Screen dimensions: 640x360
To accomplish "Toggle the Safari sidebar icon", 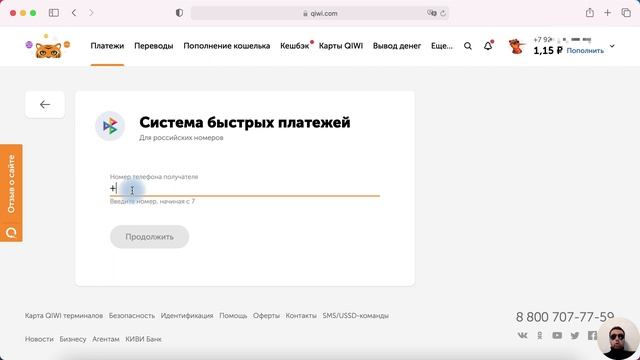I will pyautogui.click(x=53, y=13).
